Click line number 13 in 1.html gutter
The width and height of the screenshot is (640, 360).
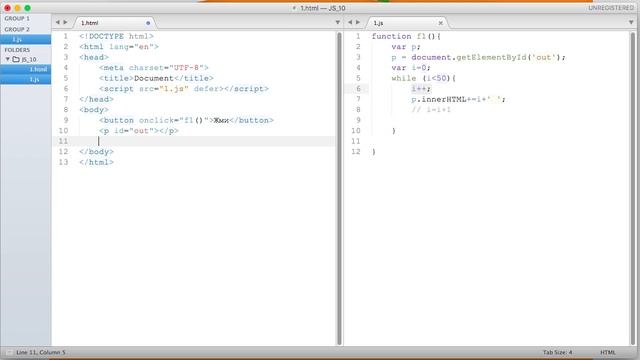click(x=63, y=162)
